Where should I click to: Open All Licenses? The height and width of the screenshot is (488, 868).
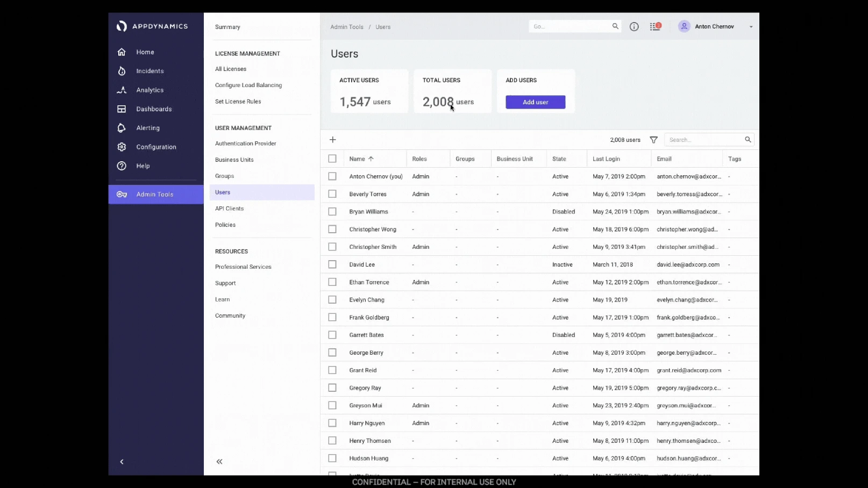231,69
